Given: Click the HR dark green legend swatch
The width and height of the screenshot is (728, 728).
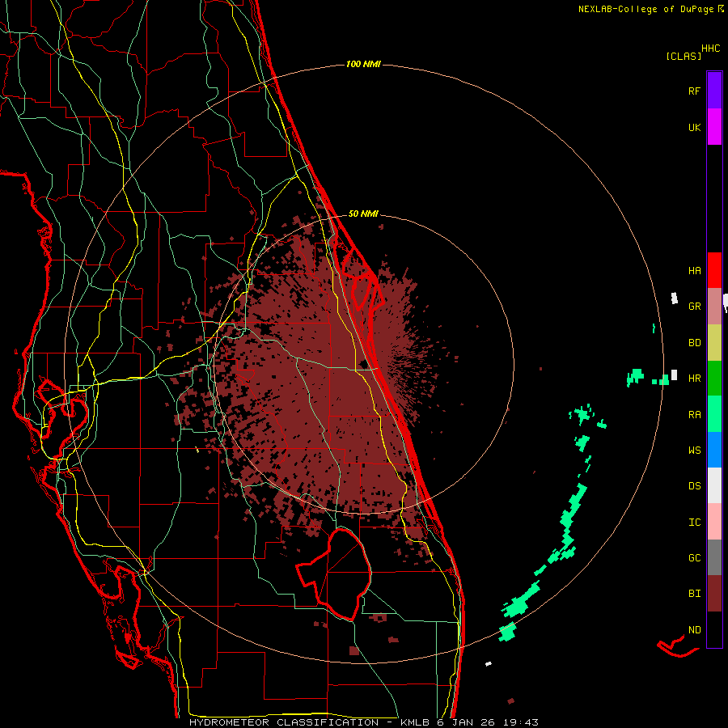Looking at the screenshot, I should pos(714,378).
